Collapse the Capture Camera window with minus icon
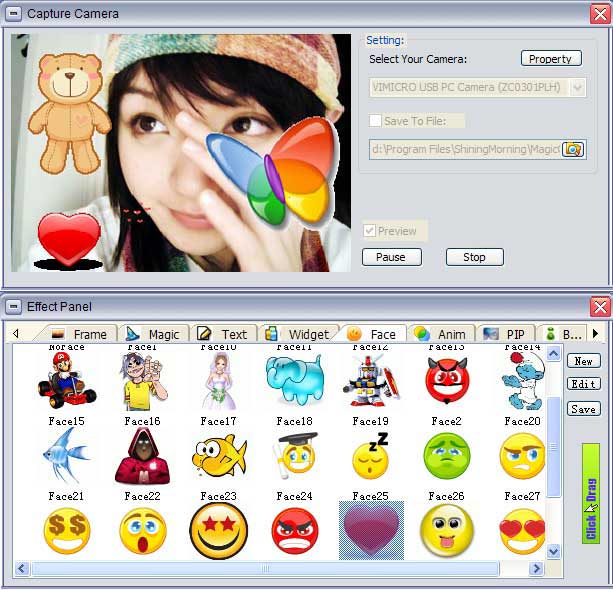This screenshot has height=590, width=613. (x=13, y=13)
